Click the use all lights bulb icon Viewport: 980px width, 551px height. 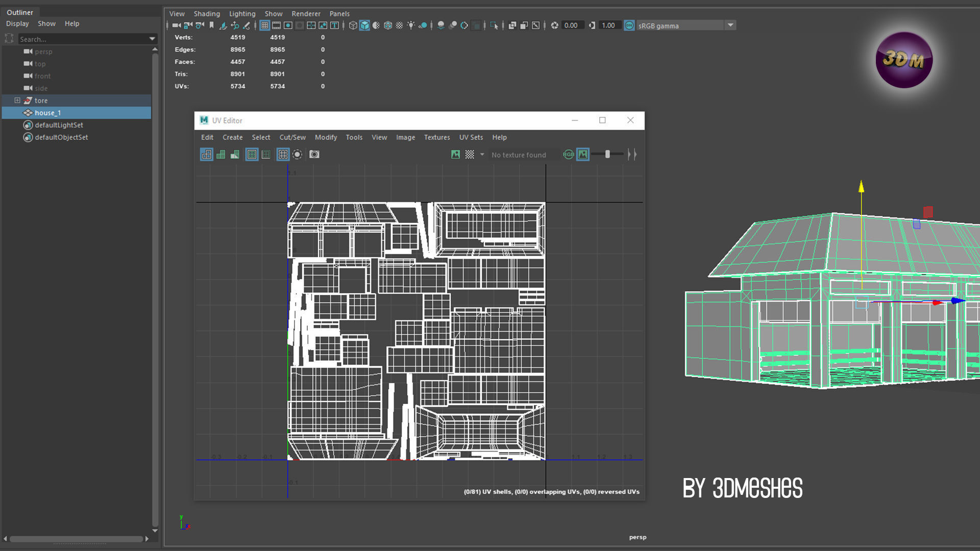tap(411, 26)
